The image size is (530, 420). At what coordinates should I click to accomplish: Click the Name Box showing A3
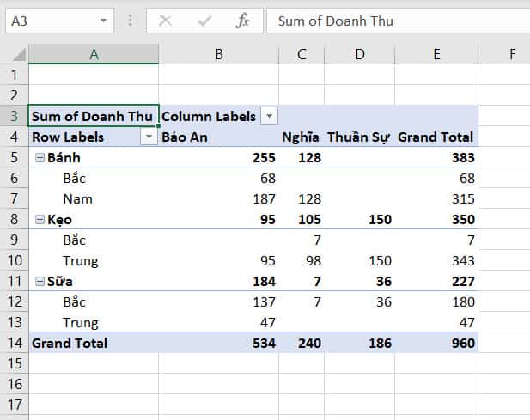(x=60, y=21)
